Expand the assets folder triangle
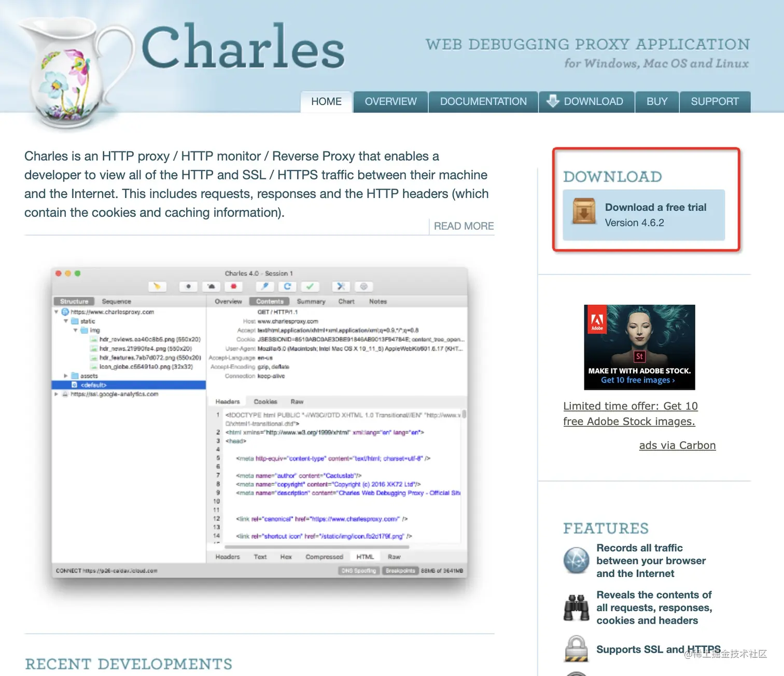The width and height of the screenshot is (784, 676). click(x=66, y=376)
